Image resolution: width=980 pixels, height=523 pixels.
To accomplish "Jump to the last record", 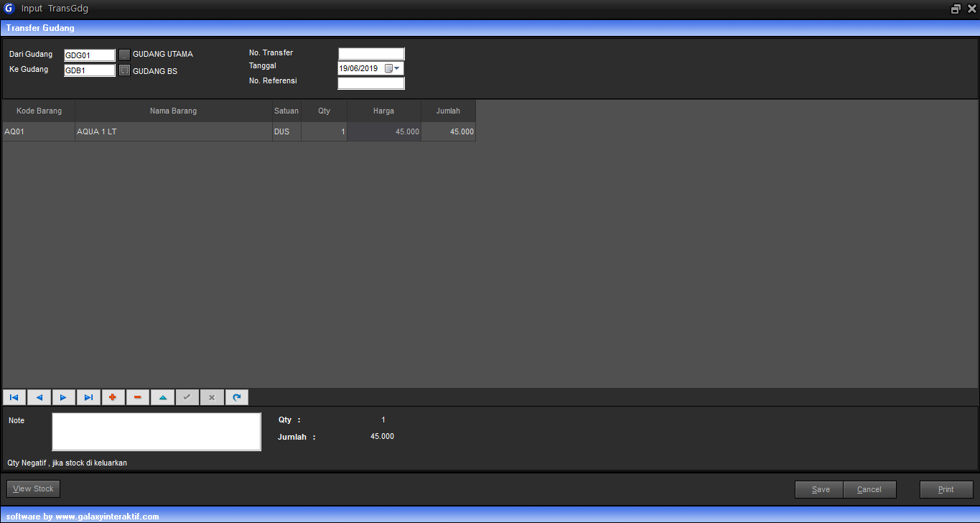I will [x=88, y=397].
